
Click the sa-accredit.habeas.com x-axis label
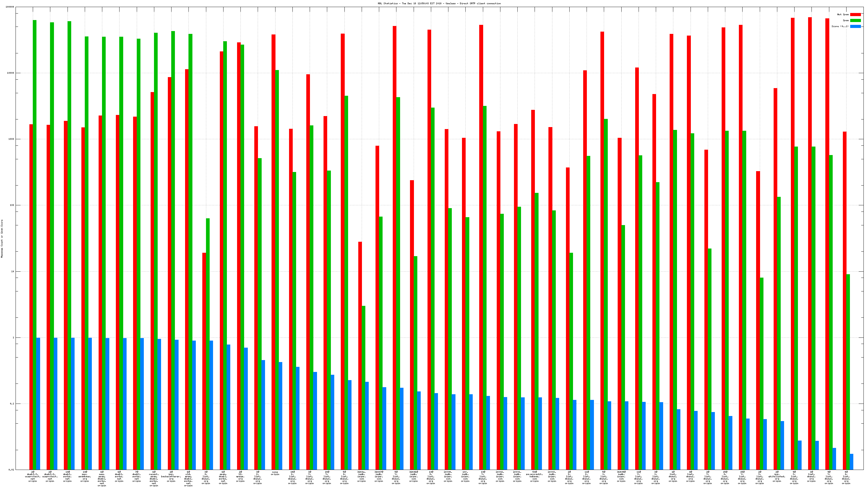(534, 476)
